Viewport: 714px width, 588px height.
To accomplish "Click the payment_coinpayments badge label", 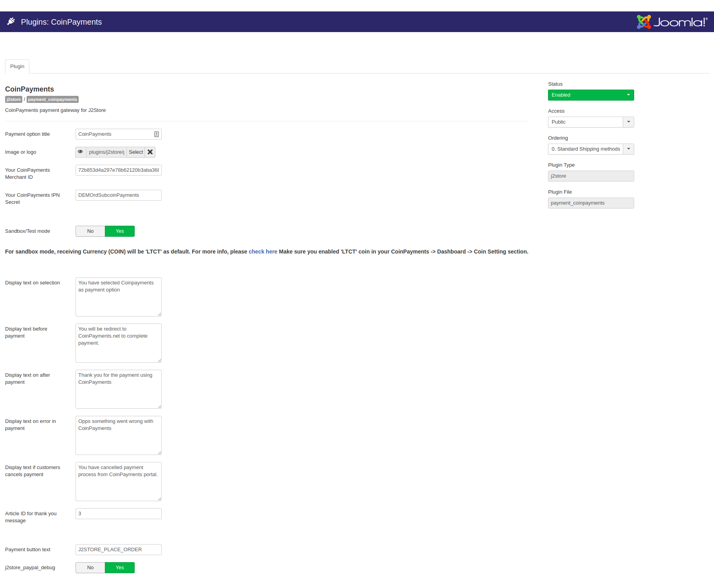I will click(x=52, y=99).
